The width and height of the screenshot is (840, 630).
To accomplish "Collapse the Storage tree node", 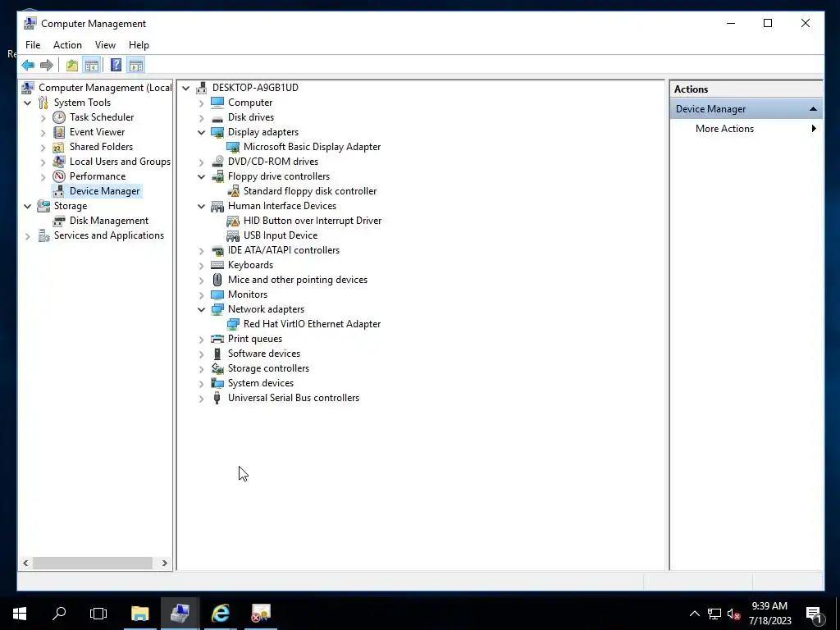I will pyautogui.click(x=27, y=206).
